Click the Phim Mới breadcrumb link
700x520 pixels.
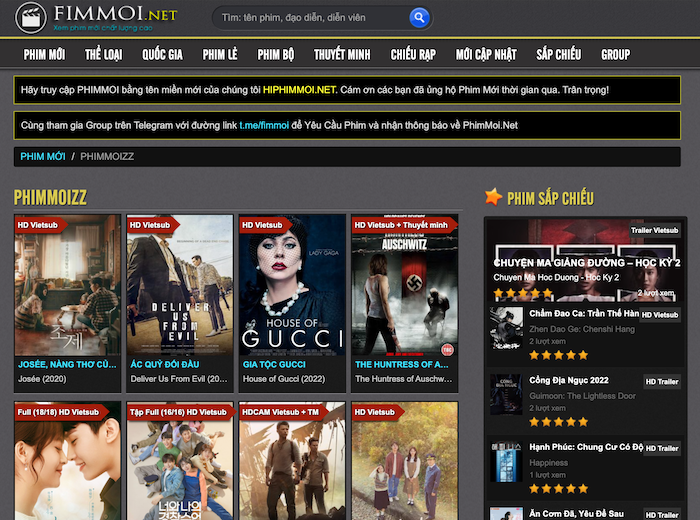tap(43, 157)
